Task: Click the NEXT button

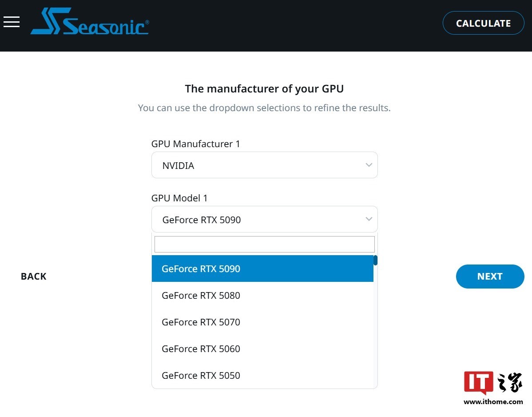Action: (x=490, y=277)
